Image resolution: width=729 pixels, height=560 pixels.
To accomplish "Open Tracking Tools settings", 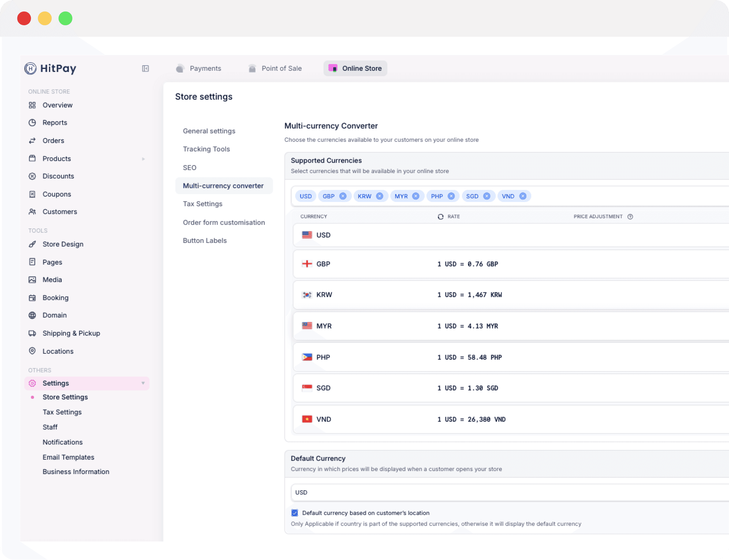I will click(x=206, y=149).
